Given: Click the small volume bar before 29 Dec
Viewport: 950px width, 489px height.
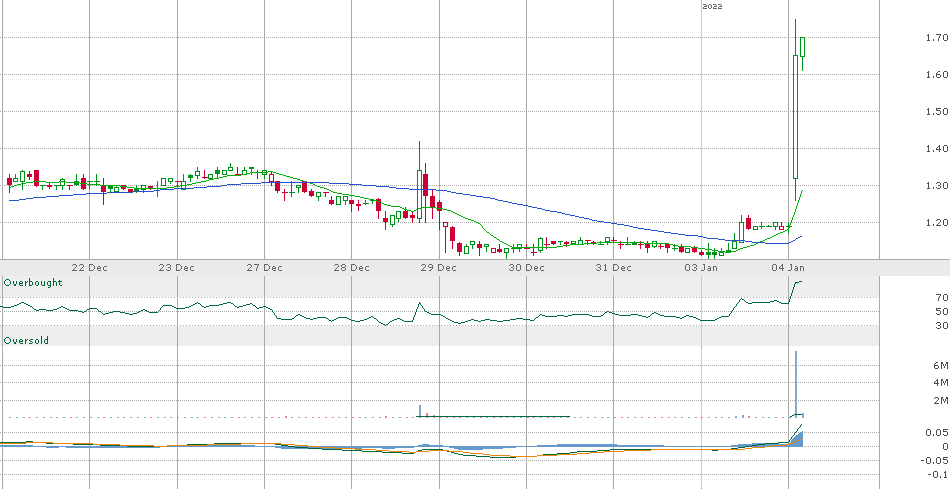Looking at the screenshot, I should [419, 411].
